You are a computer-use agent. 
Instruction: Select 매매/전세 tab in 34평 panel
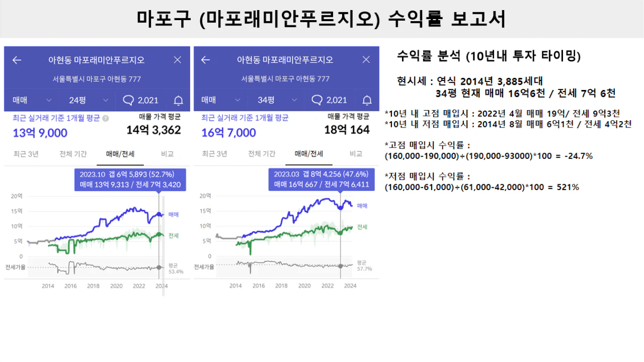click(x=309, y=154)
